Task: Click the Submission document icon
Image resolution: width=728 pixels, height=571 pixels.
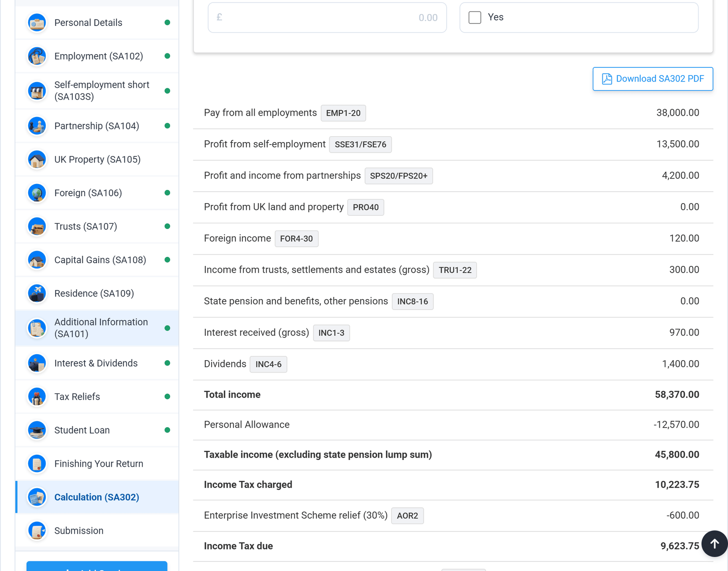Action: click(x=37, y=531)
